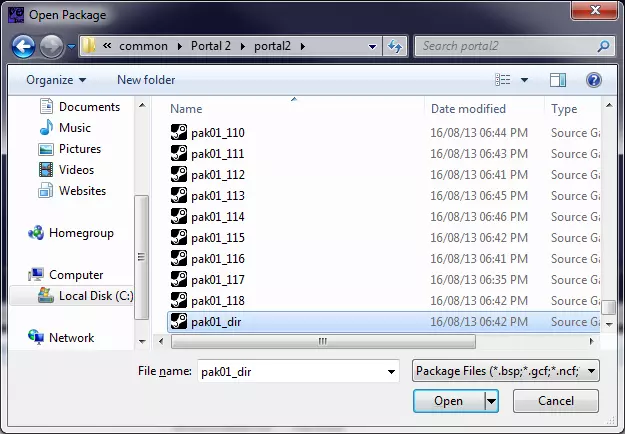
Task: Click the Steam icon of pak01_113
Action: click(179, 195)
